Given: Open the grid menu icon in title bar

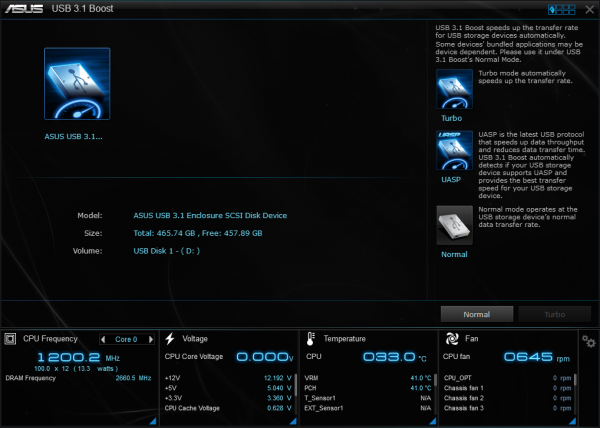Looking at the screenshot, I should pos(561,10).
